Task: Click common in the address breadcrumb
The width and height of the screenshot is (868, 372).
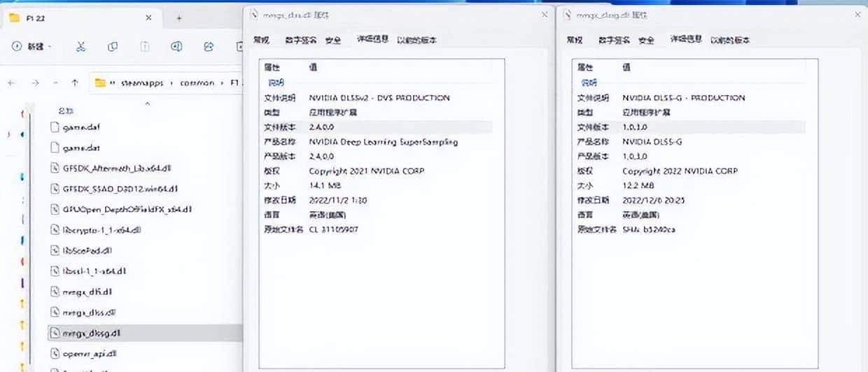Action: pyautogui.click(x=197, y=83)
